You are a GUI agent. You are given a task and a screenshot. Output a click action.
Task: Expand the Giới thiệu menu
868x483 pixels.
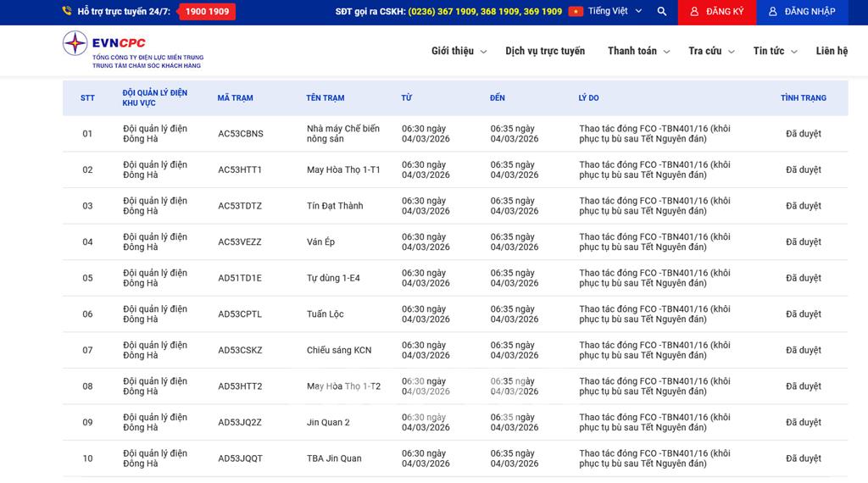coord(459,51)
